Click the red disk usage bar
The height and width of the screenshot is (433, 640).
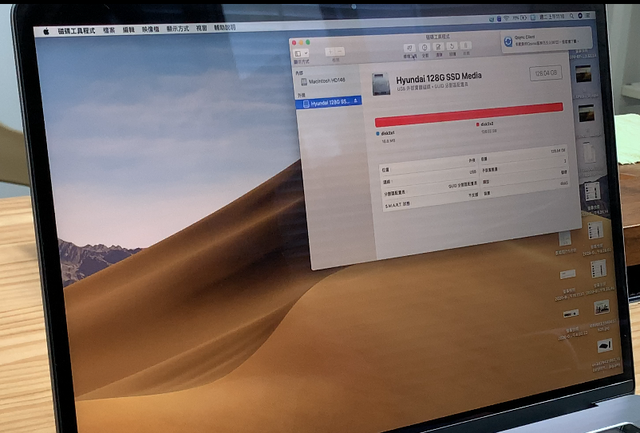coord(469,115)
